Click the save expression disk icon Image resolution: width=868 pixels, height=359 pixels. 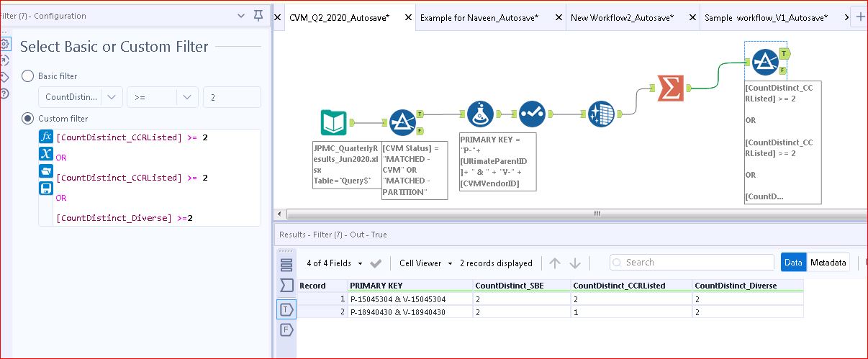[x=46, y=188]
